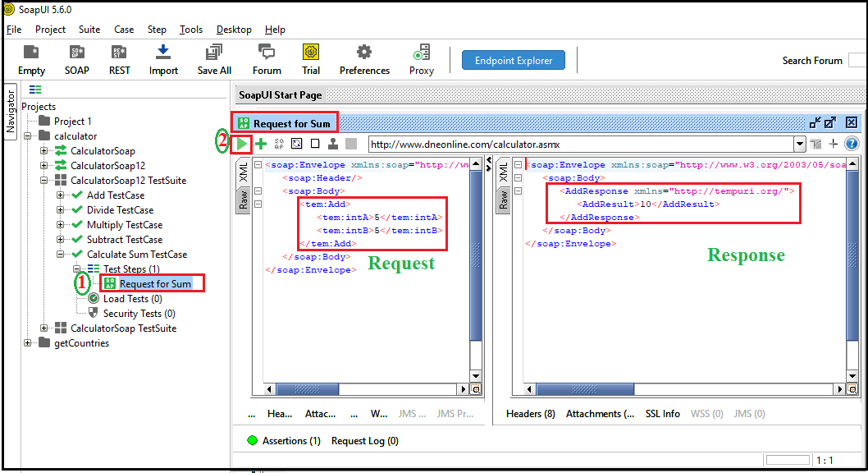
Task: Open the endpoint URL dropdown arrow
Action: click(800, 144)
